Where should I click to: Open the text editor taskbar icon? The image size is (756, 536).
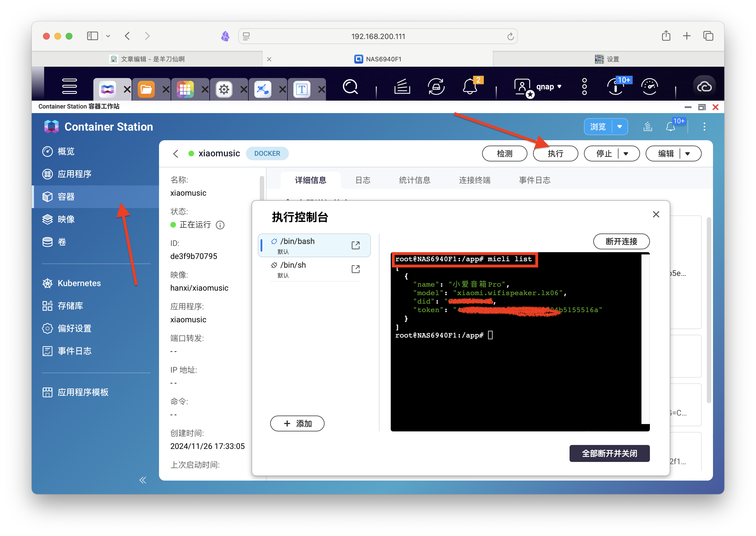point(302,89)
